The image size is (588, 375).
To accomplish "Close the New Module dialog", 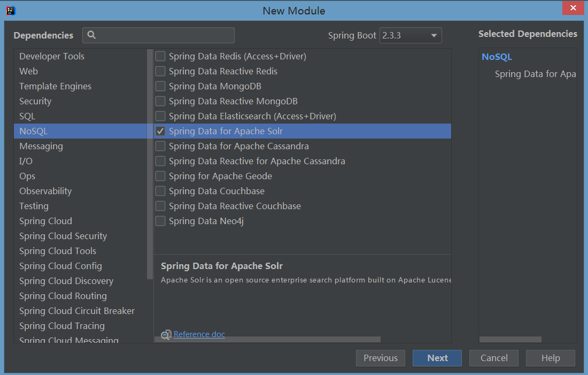I will point(573,8).
